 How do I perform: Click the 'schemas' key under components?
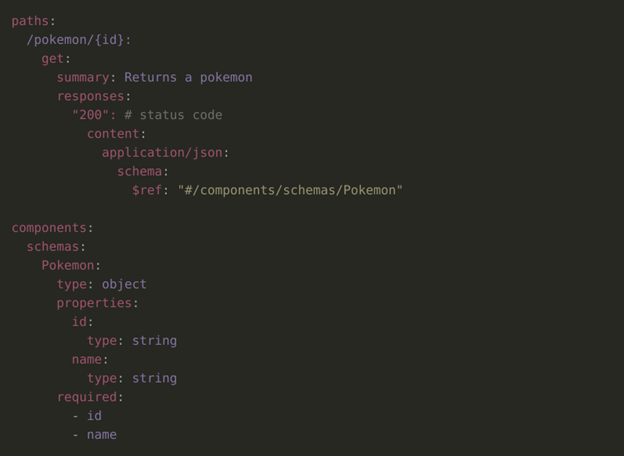[53, 247]
